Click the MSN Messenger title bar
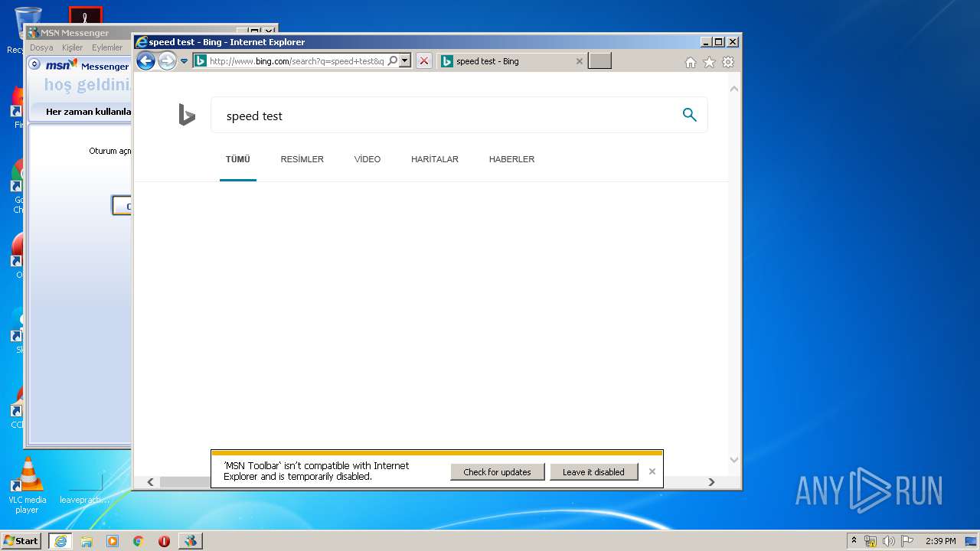980x551 pixels. [80, 33]
